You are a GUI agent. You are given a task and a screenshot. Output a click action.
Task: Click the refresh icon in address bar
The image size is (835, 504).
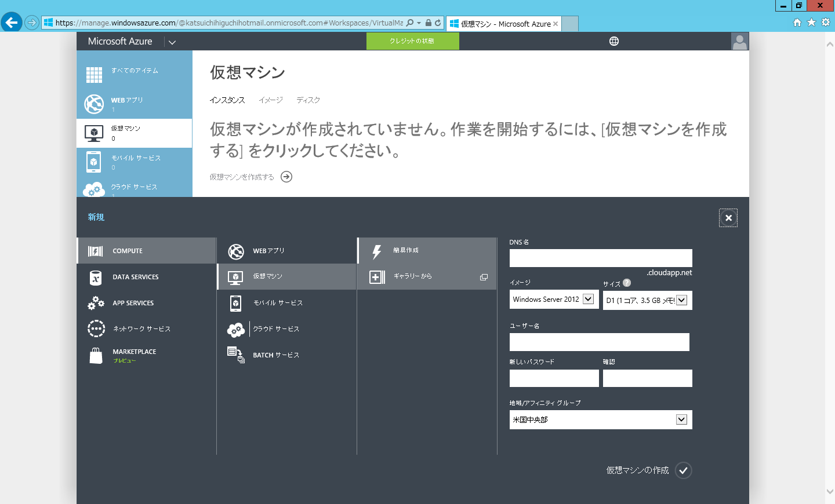click(x=438, y=23)
